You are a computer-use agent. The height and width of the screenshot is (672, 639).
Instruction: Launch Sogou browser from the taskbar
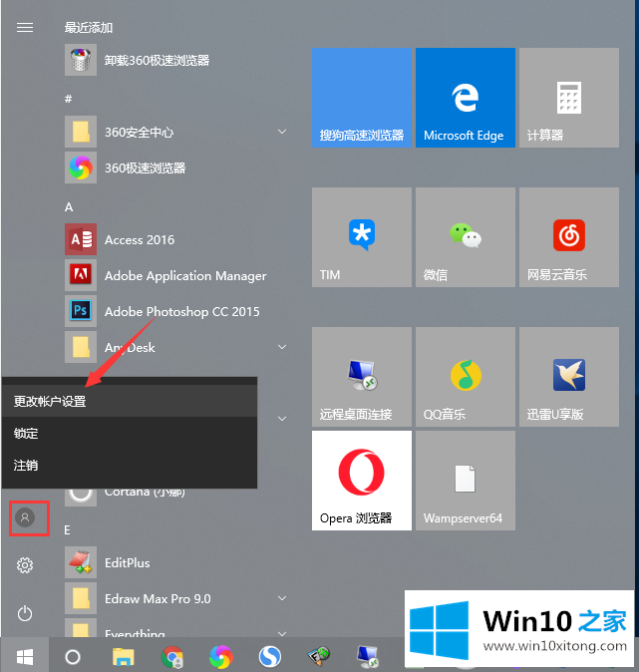coord(270,657)
